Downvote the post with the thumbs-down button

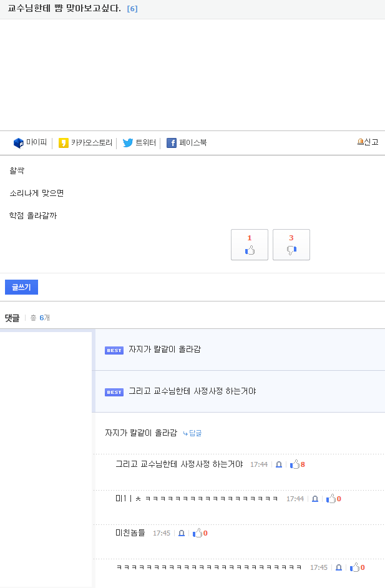291,245
